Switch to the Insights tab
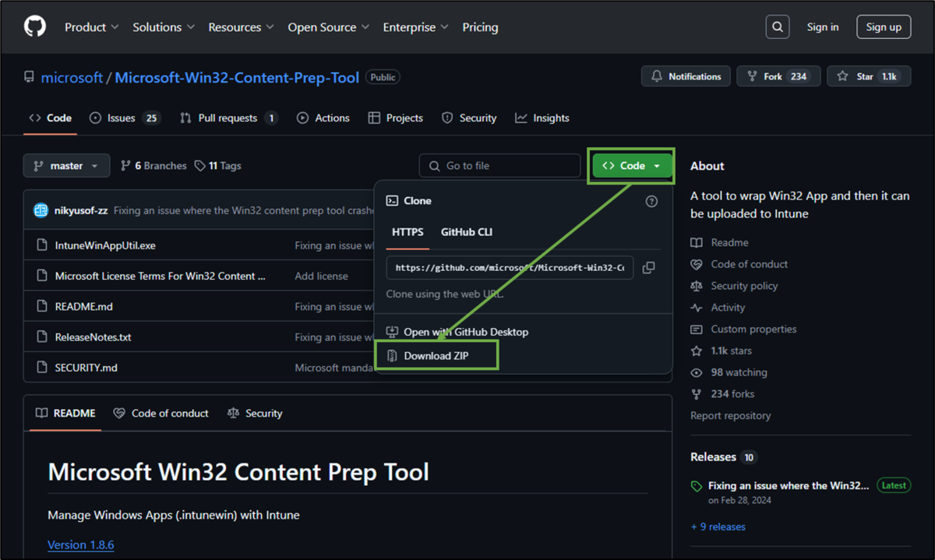Screen dimensions: 935x560 tap(542, 118)
